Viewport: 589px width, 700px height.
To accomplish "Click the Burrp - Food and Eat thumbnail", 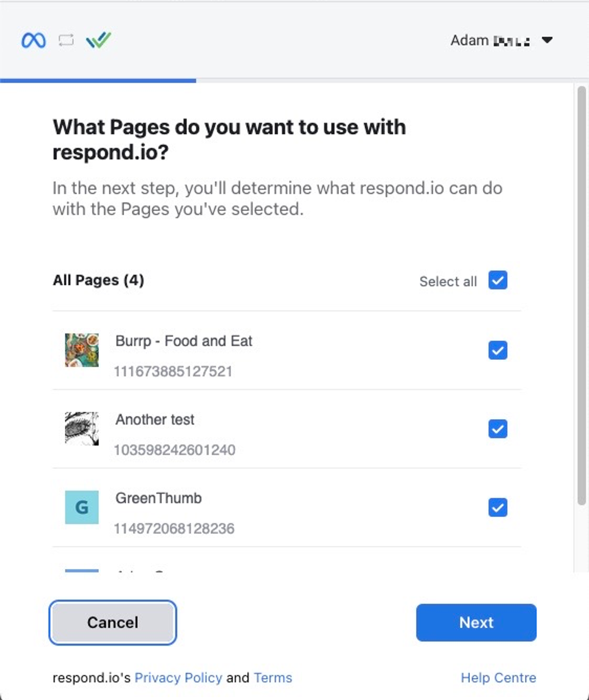I will pyautogui.click(x=82, y=350).
